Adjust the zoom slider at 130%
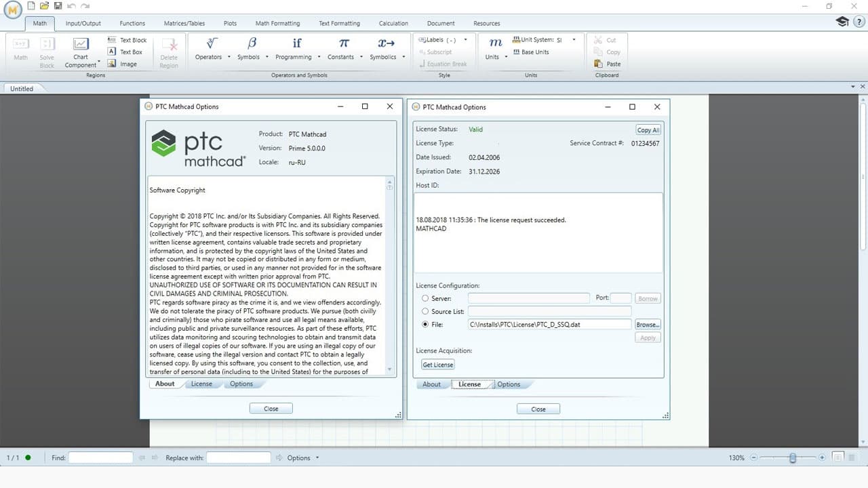The image size is (868, 488). [x=792, y=457]
